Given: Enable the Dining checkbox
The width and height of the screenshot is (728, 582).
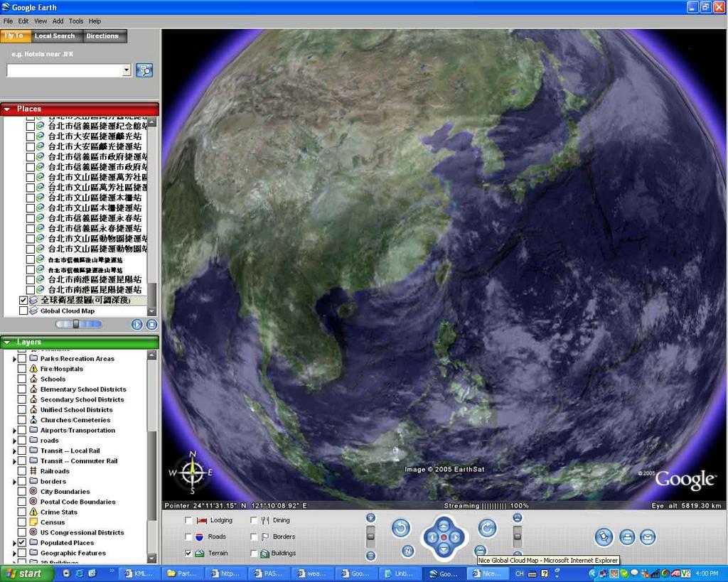Looking at the screenshot, I should point(254,520).
